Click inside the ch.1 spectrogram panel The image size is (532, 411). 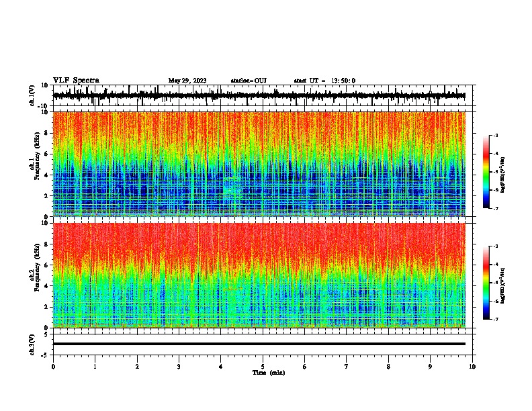pyautogui.click(x=259, y=164)
